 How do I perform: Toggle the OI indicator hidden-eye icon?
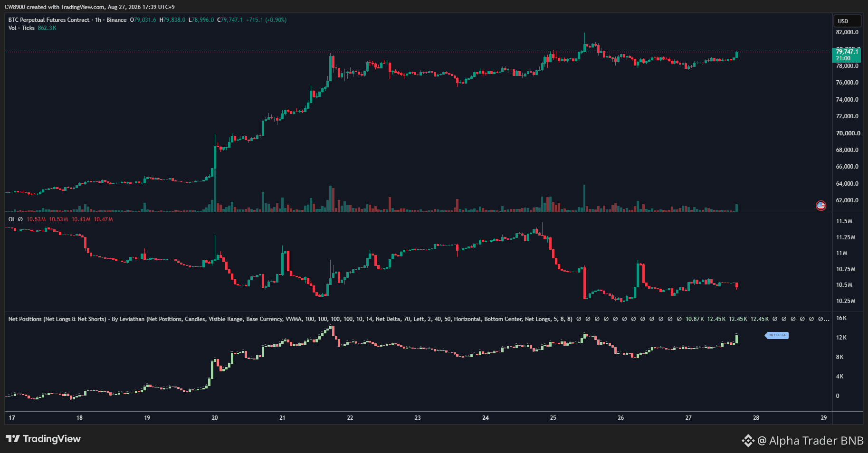tap(20, 219)
